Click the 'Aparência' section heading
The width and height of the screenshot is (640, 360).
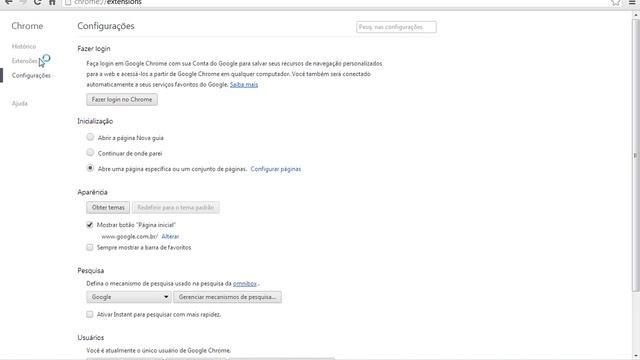tap(92, 192)
